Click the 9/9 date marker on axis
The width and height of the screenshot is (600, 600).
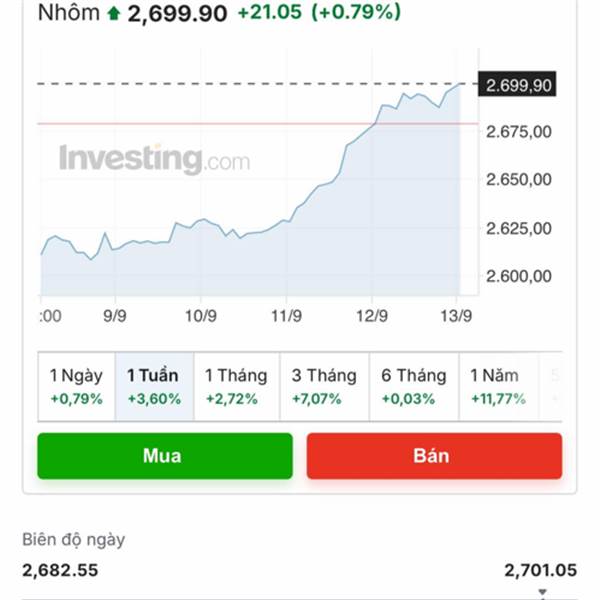pyautogui.click(x=115, y=316)
